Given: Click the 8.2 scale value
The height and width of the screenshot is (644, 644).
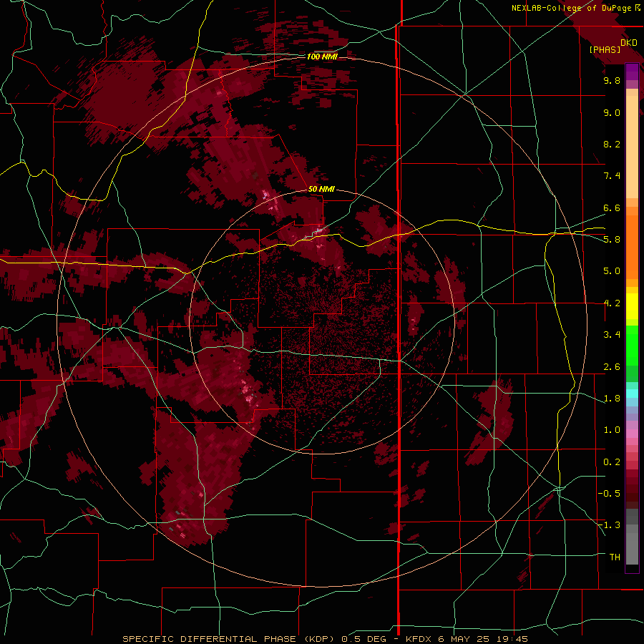Looking at the screenshot, I should [612, 144].
